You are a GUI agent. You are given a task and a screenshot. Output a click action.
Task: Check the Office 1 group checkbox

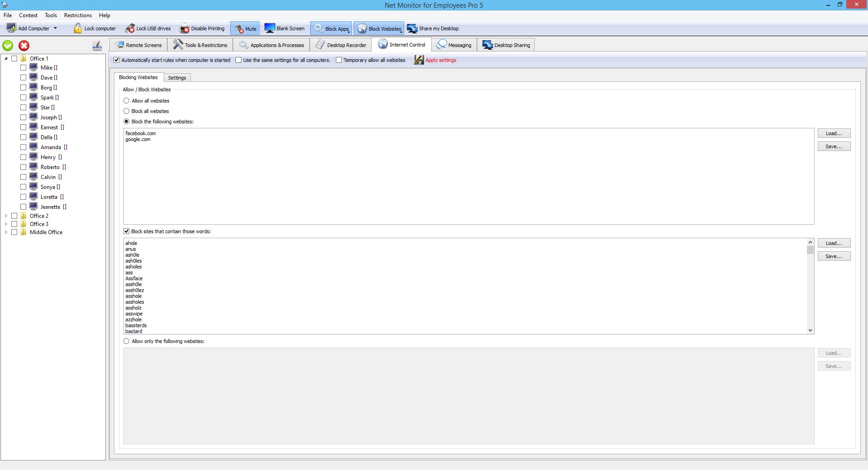[x=14, y=58]
